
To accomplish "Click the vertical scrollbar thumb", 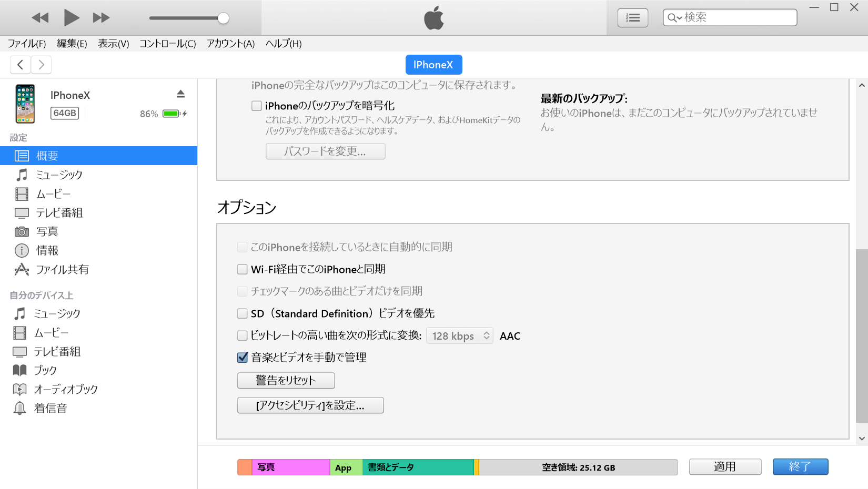I will 862,336.
